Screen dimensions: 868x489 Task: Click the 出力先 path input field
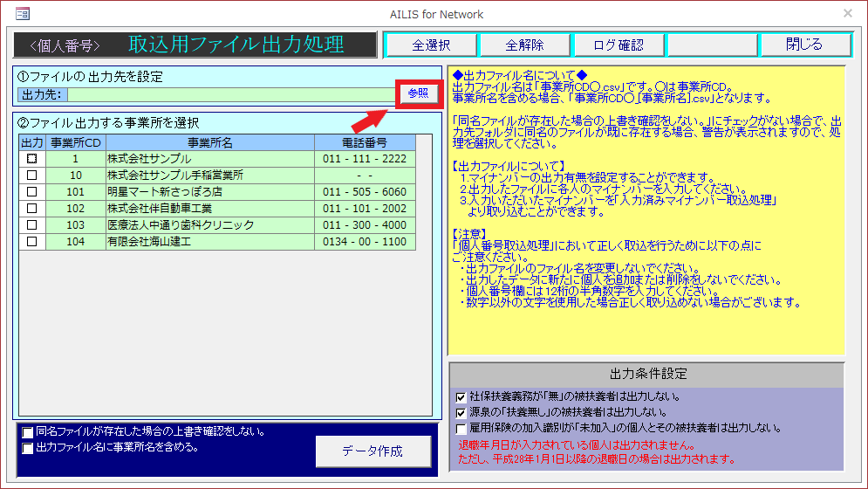(x=231, y=94)
